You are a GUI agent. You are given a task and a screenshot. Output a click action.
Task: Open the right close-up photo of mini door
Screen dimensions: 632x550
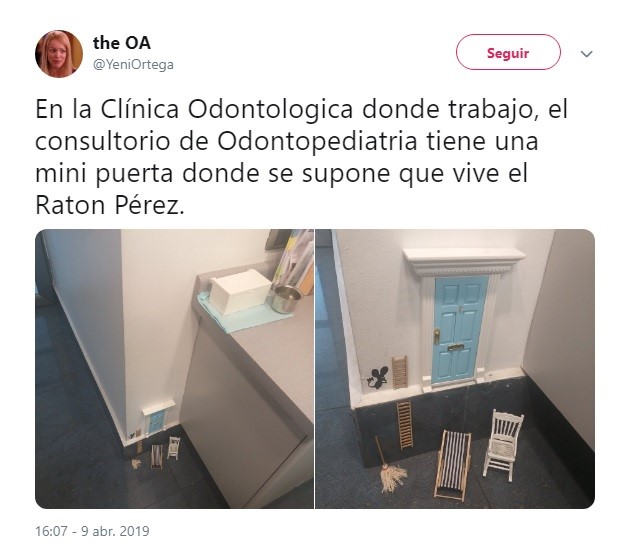point(455,369)
